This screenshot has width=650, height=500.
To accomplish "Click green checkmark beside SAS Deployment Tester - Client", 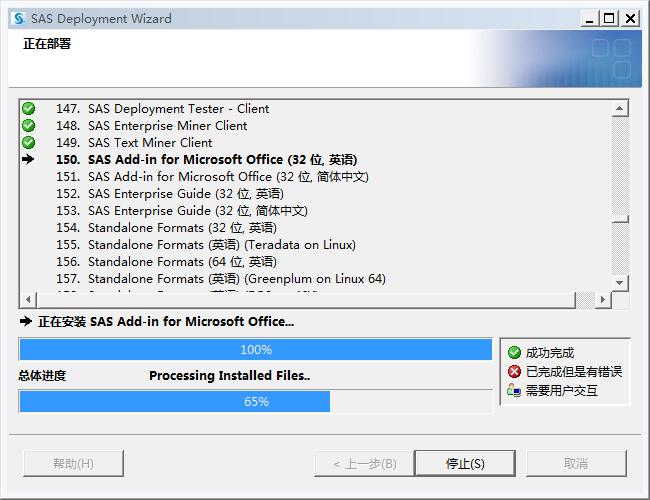I will [28, 108].
